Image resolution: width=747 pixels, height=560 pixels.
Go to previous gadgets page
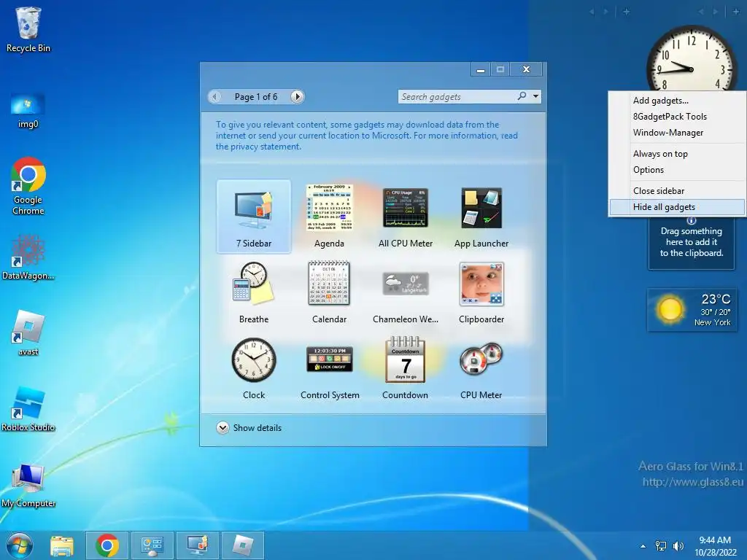[215, 97]
